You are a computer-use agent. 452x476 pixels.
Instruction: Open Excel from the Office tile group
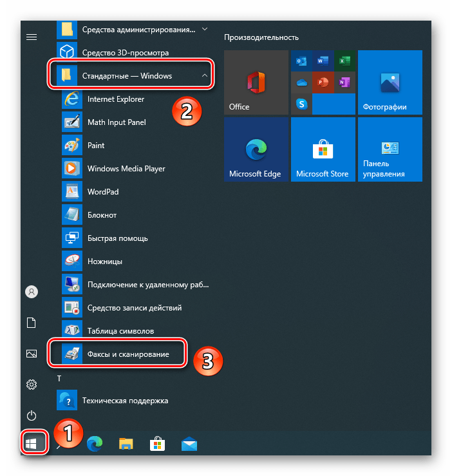point(345,61)
